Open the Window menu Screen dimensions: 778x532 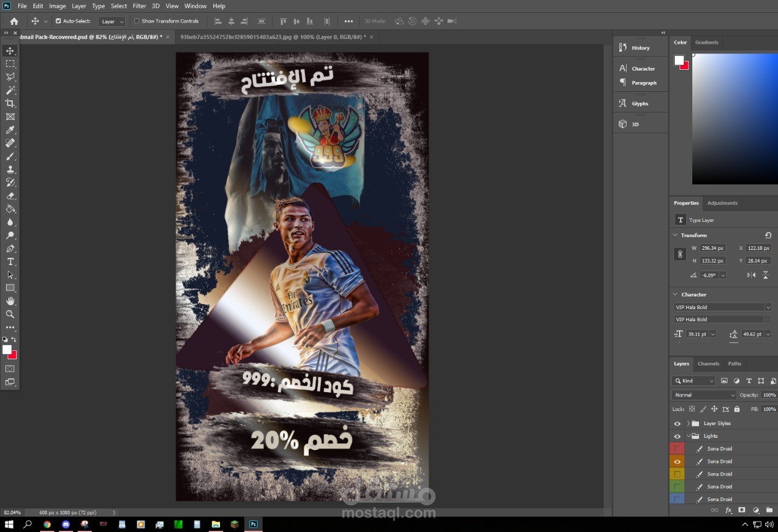click(x=195, y=6)
